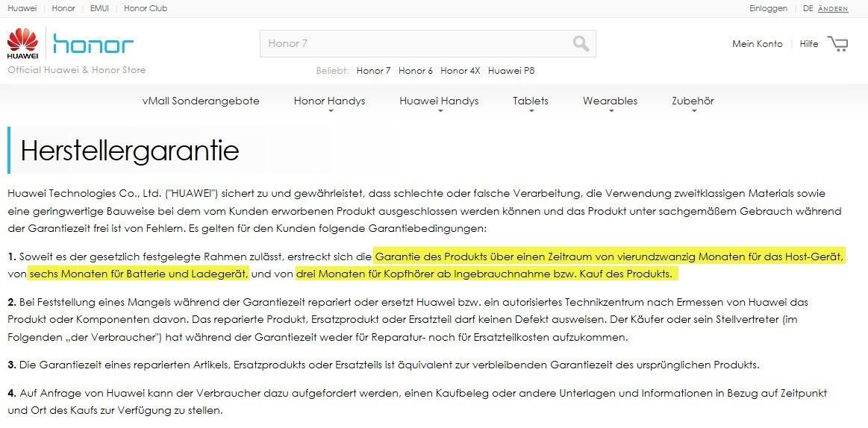Open the Honor Club link
Viewport: 868px width, 428px height.
tap(146, 8)
